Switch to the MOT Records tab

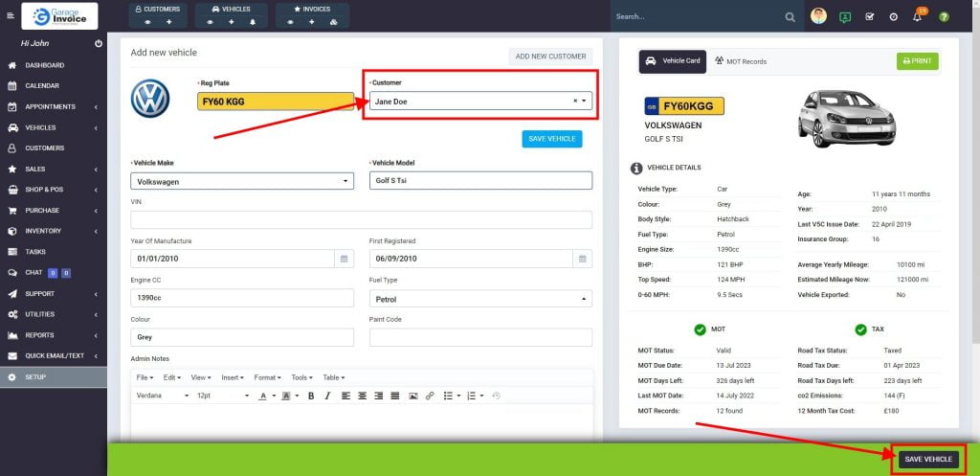coord(741,61)
